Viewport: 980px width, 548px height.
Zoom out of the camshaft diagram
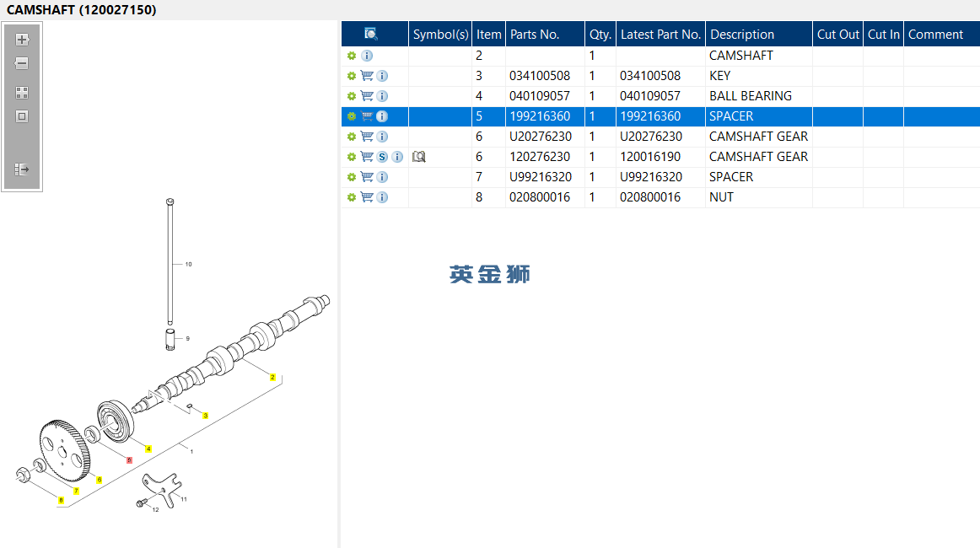point(22,63)
